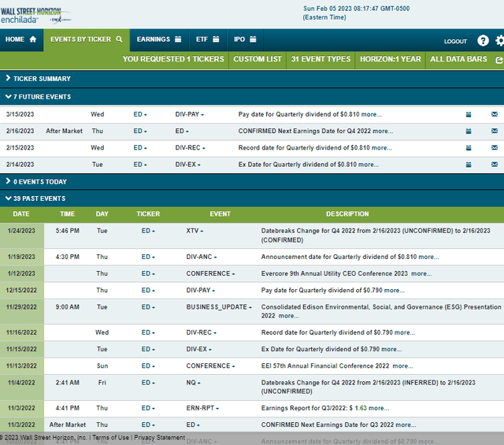Screen dimensions: 504x445
Task: Open the BUSINESS_UPDATE event dropdown
Action: pyautogui.click(x=219, y=307)
